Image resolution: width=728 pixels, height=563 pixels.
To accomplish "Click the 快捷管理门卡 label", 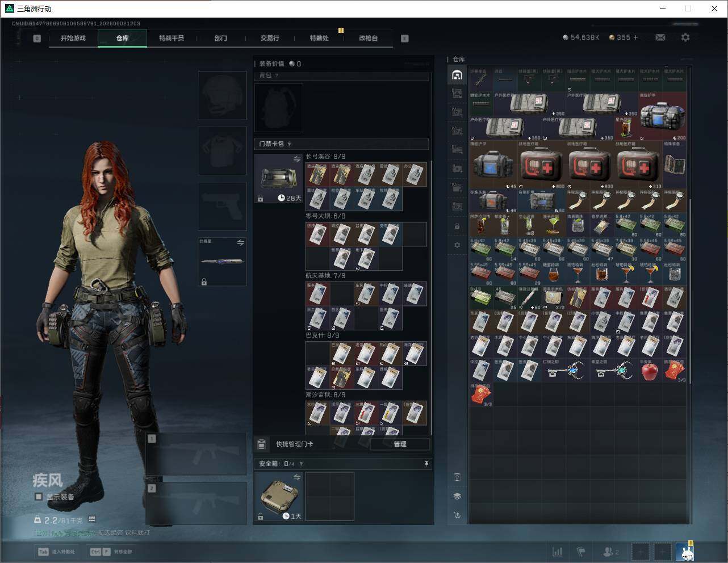I will tap(295, 444).
